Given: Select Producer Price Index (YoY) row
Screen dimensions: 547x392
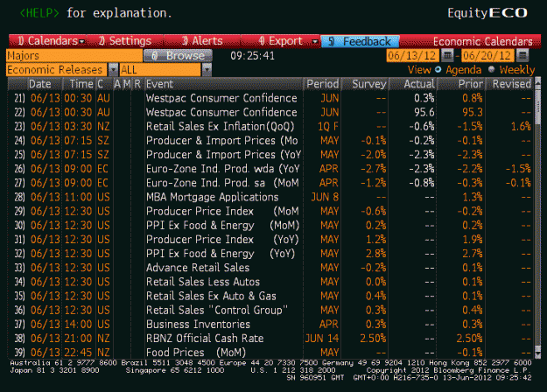Looking at the screenshot, I should click(x=270, y=239).
